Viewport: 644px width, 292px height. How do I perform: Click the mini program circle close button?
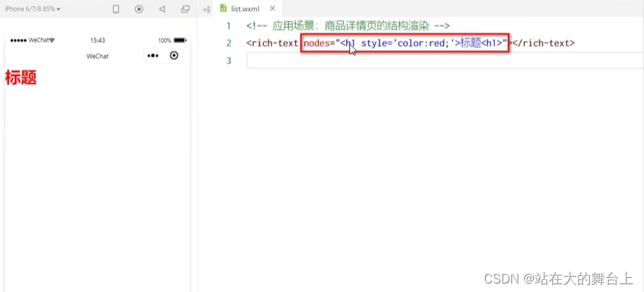pos(174,56)
